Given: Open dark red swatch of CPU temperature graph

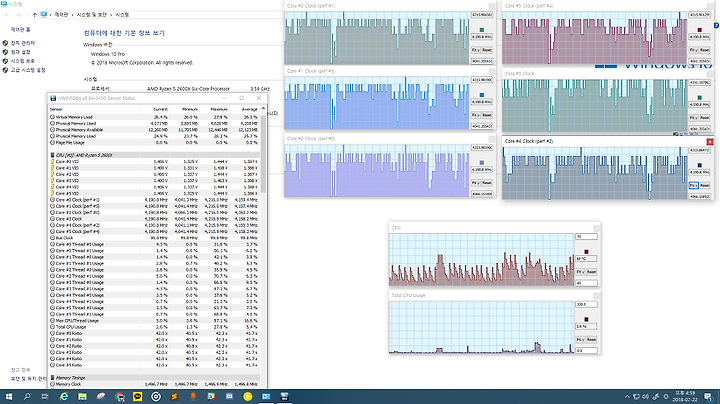Looking at the screenshot, I should [586, 252].
